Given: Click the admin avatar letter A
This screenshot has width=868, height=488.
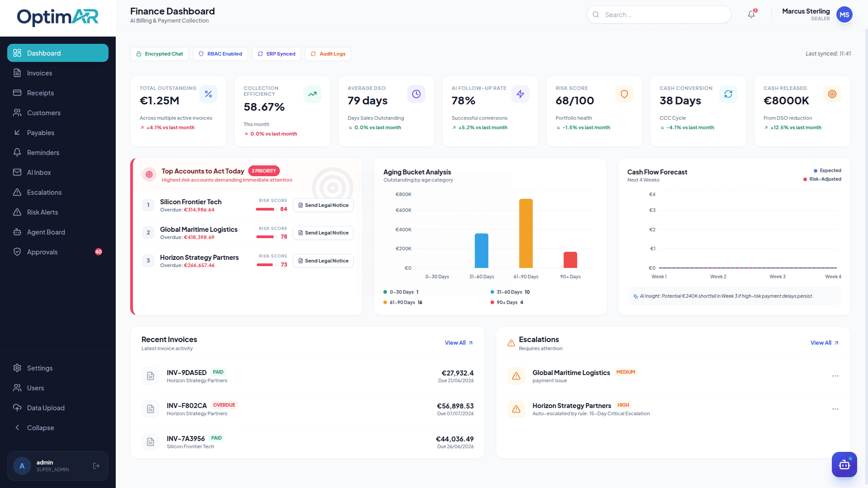Looking at the screenshot, I should tap(22, 466).
